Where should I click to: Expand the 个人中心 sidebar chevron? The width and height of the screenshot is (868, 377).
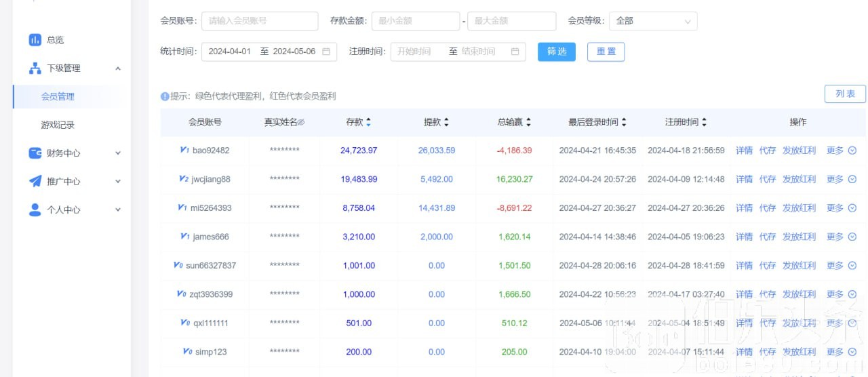[x=118, y=210]
